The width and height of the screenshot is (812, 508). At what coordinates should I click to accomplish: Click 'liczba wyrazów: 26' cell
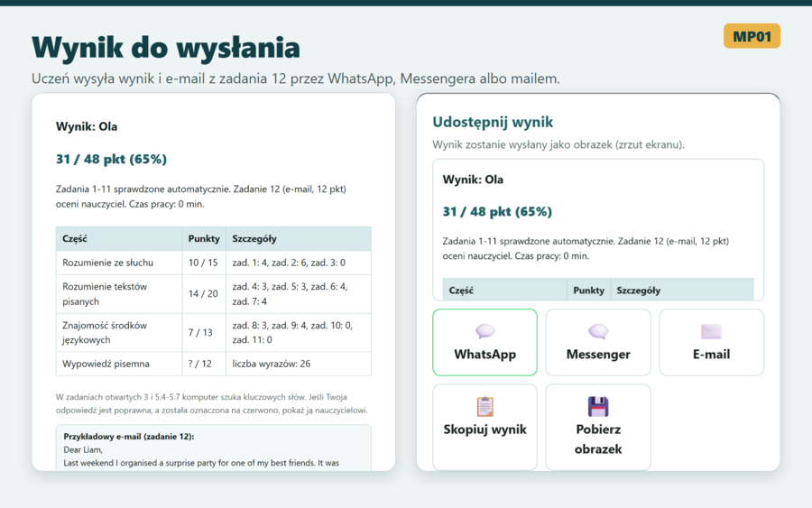[x=299, y=364]
